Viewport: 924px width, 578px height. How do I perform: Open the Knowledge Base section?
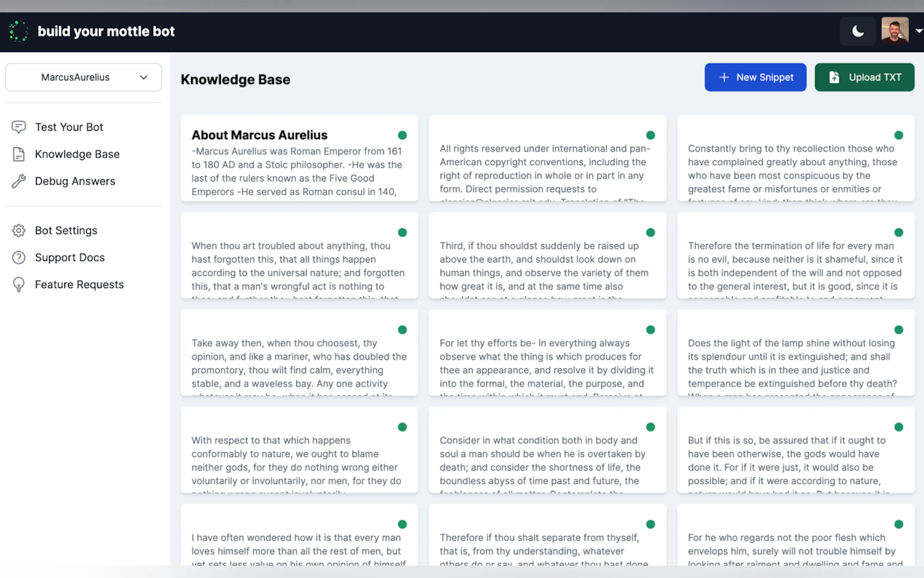(77, 154)
